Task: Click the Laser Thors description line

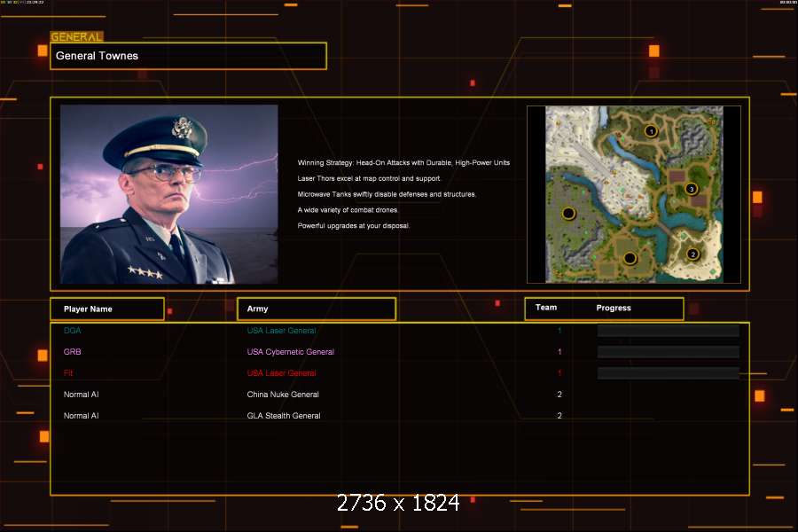Action: pos(369,179)
